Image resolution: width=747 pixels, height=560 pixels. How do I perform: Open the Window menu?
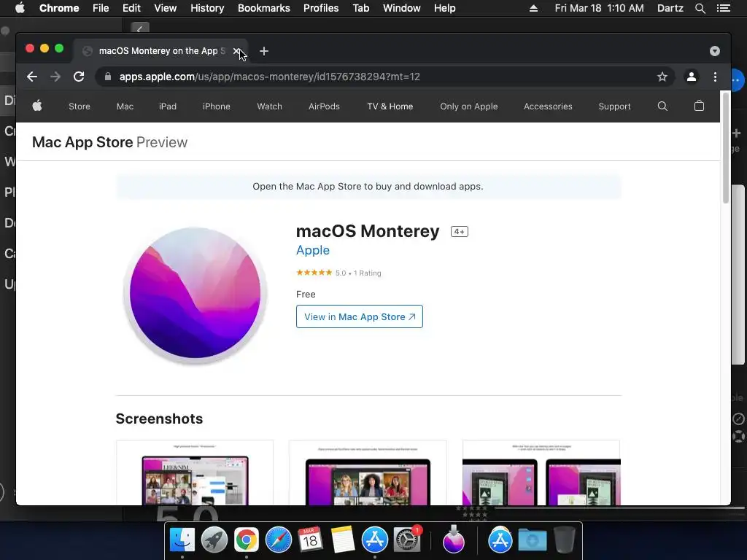click(x=402, y=8)
